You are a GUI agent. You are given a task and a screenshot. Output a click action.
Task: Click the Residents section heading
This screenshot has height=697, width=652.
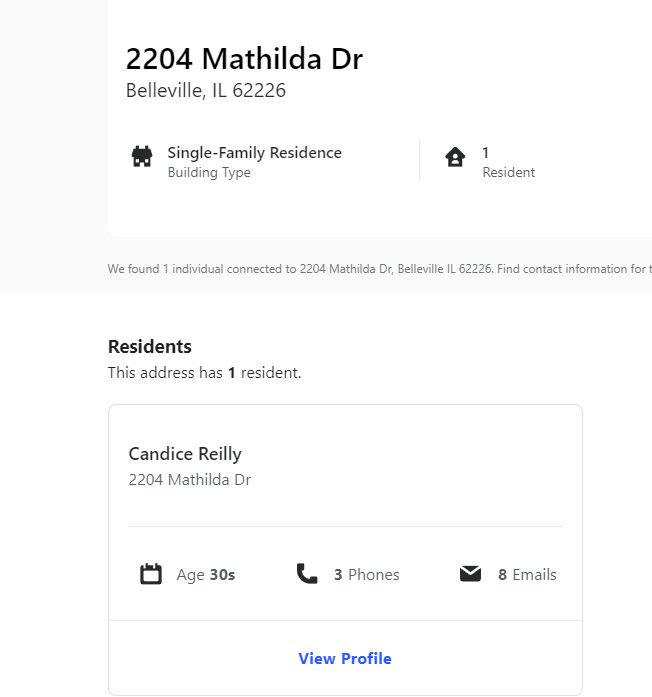[x=150, y=347]
